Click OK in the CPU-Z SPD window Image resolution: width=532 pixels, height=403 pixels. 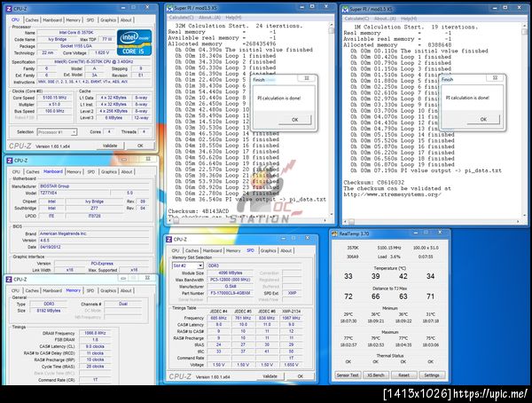(x=301, y=376)
